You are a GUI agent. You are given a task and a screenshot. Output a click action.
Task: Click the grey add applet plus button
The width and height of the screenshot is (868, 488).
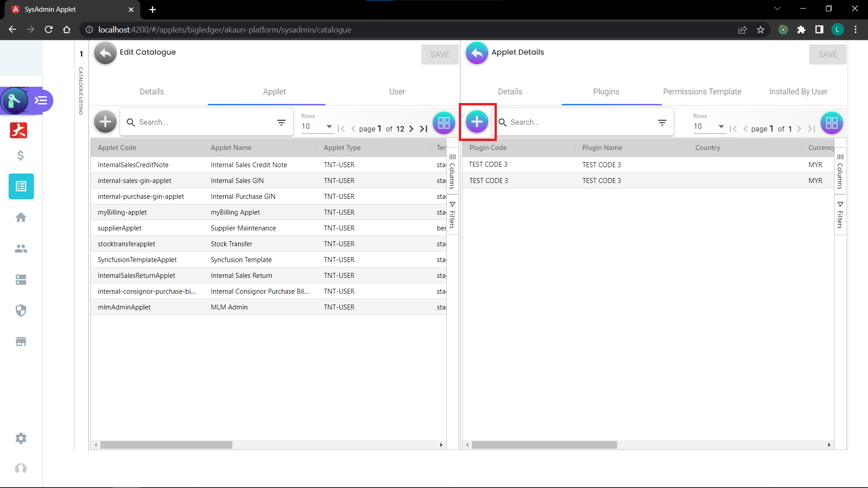105,122
